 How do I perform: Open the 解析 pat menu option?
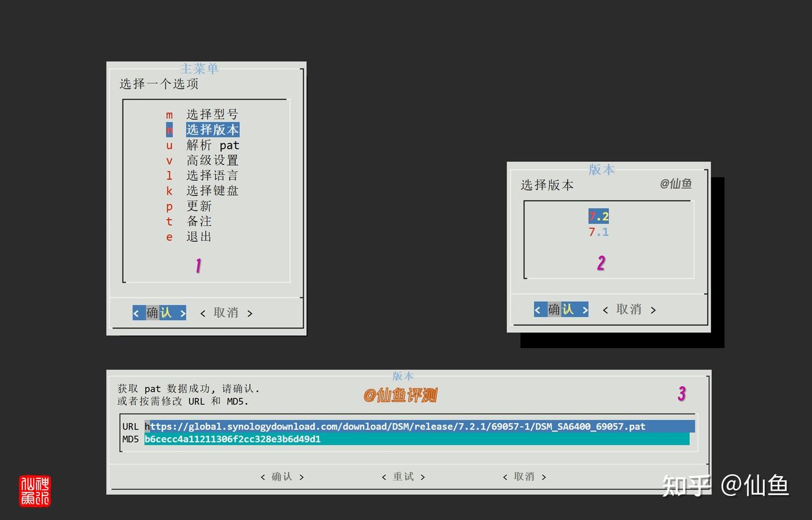point(203,145)
